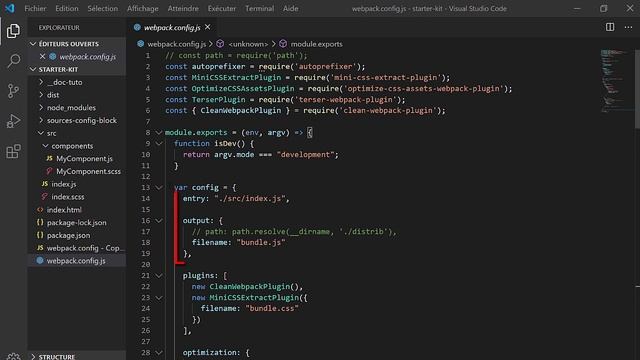The height and width of the screenshot is (360, 640).
Task: Fold isDev function at line 9
Action: (159, 143)
